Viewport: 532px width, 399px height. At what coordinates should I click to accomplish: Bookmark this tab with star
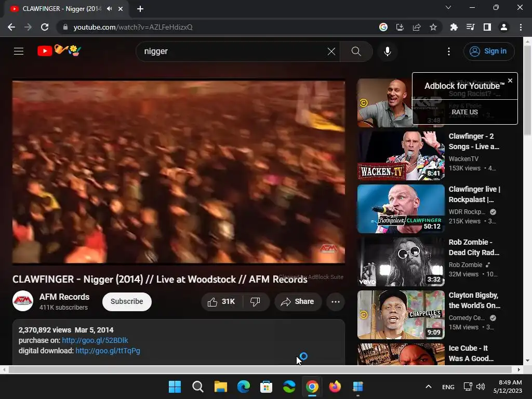point(433,27)
